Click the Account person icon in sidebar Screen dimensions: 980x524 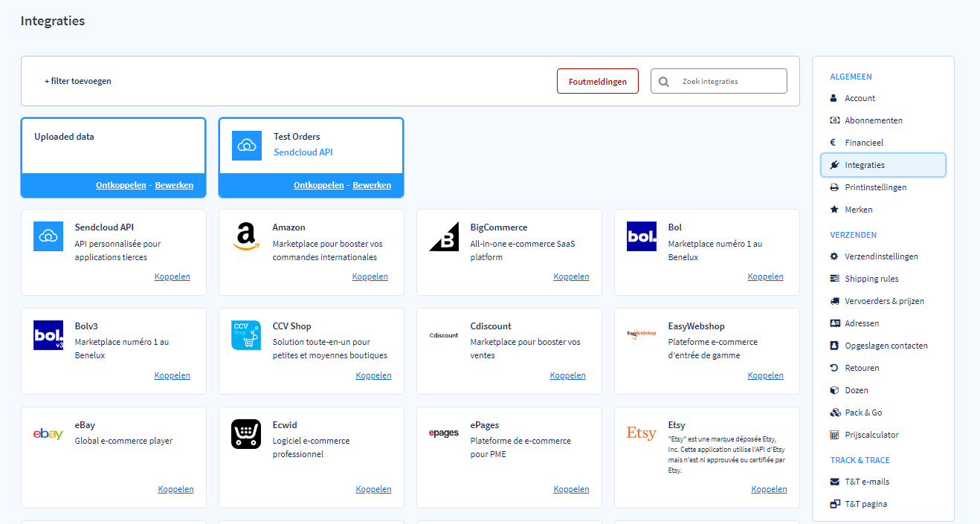click(834, 98)
